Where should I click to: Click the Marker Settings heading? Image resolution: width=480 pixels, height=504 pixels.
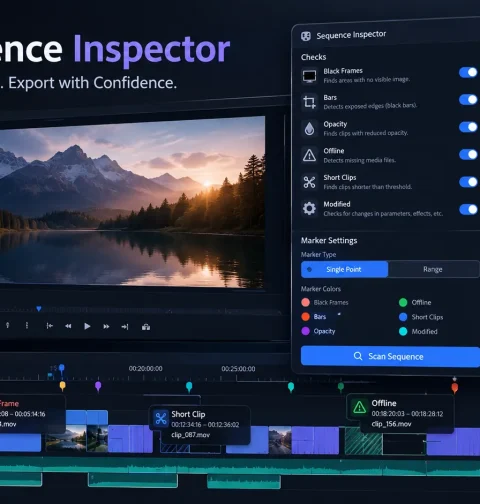click(329, 241)
